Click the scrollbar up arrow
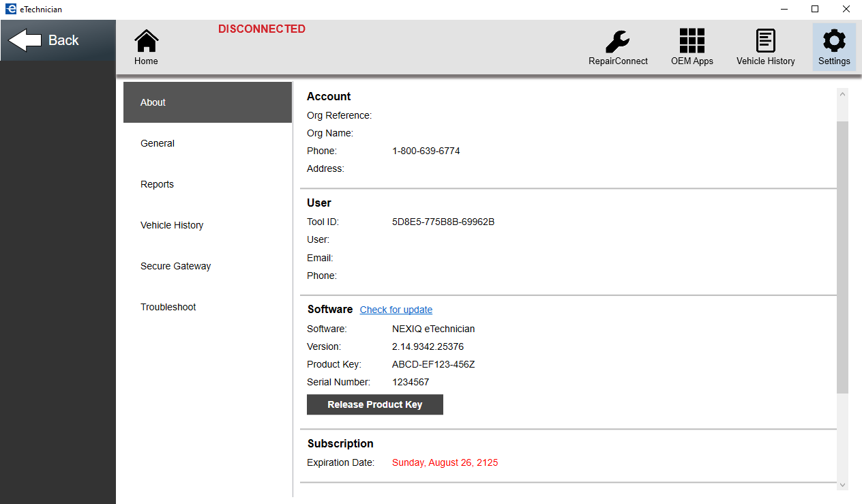 click(842, 94)
